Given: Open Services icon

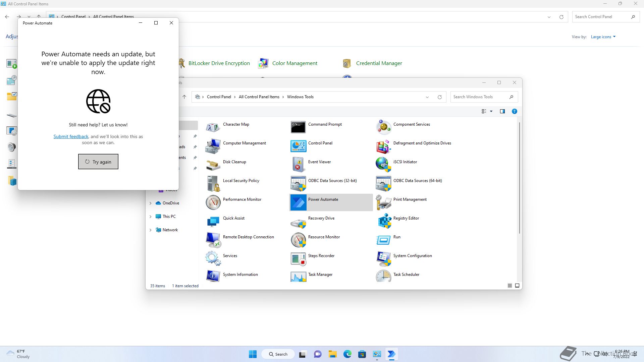Looking at the screenshot, I should click(x=213, y=259).
